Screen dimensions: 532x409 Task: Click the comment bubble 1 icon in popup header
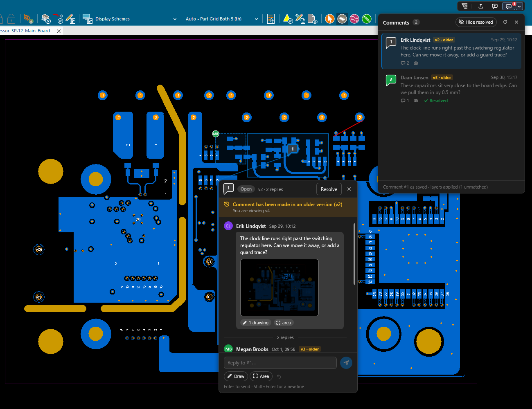(228, 189)
